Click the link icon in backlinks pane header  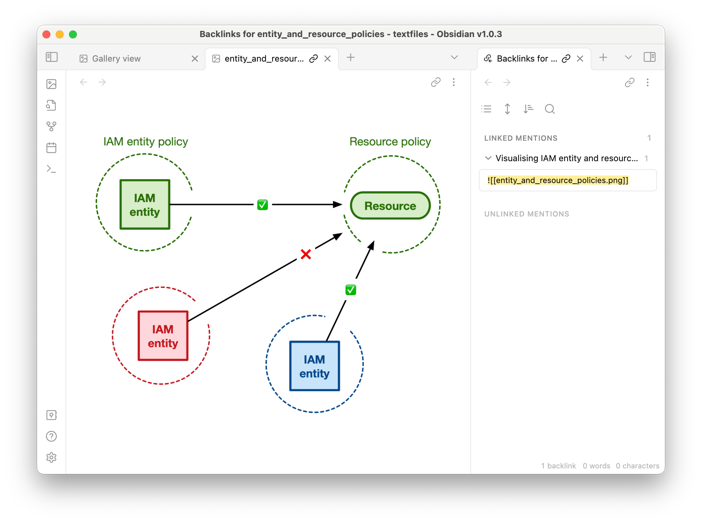tap(629, 82)
